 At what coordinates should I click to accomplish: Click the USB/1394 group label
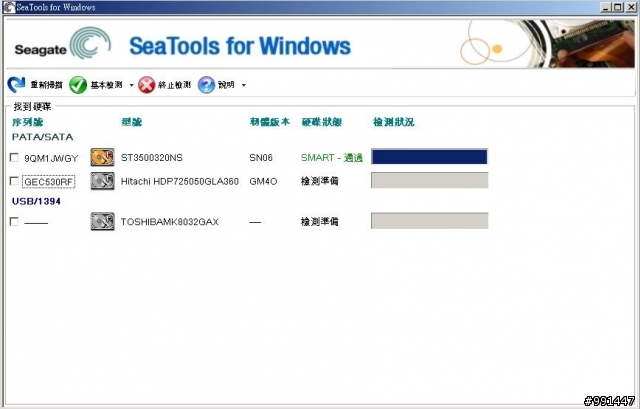(36, 201)
